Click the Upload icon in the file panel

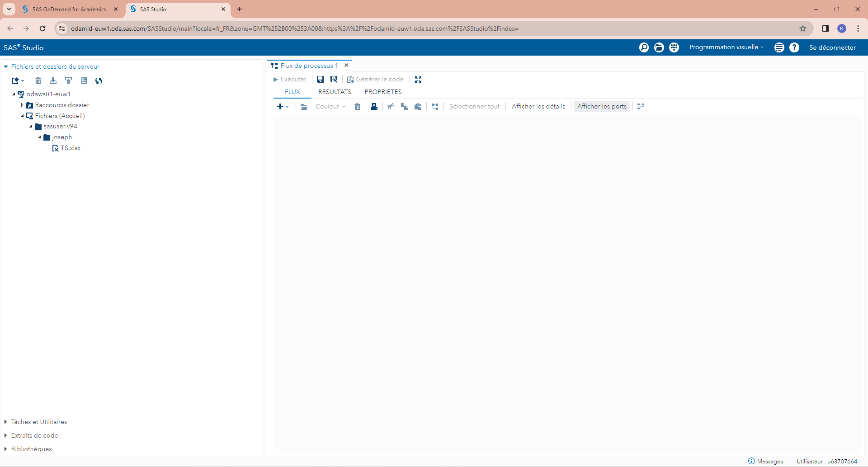(x=68, y=81)
